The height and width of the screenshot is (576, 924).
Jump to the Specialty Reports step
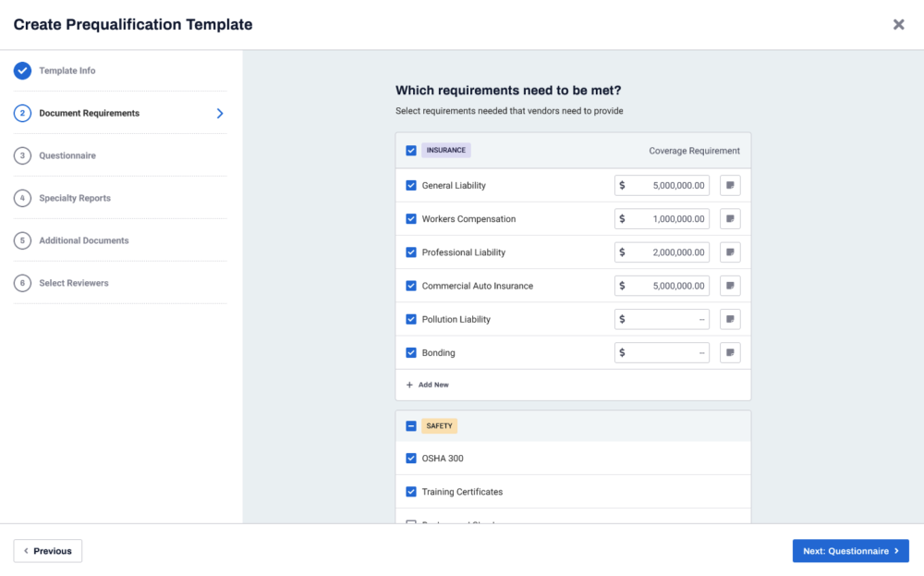tap(74, 199)
